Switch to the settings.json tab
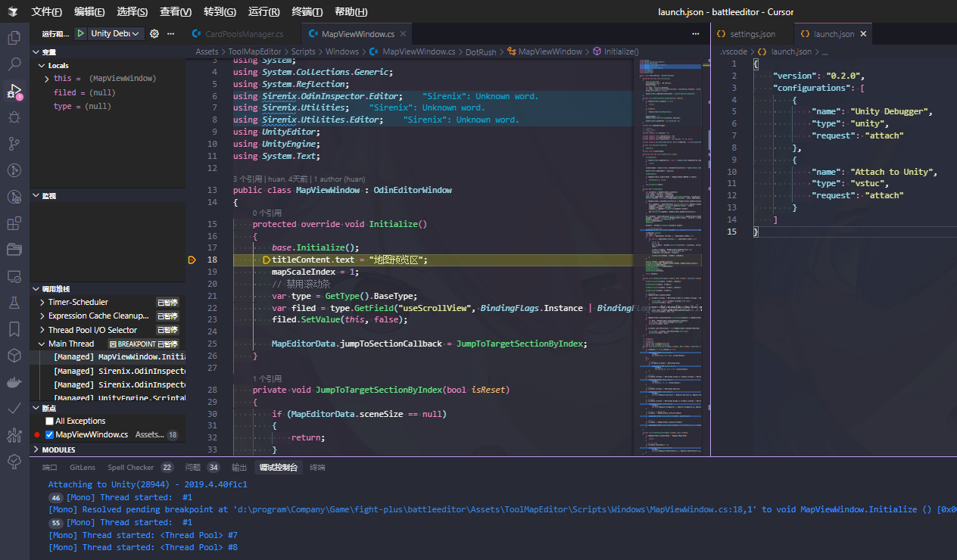This screenshot has height=560, width=957. coord(753,34)
